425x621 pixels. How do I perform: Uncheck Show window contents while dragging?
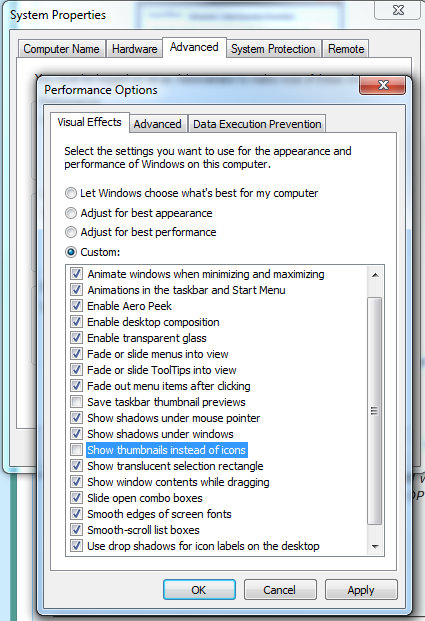[76, 482]
